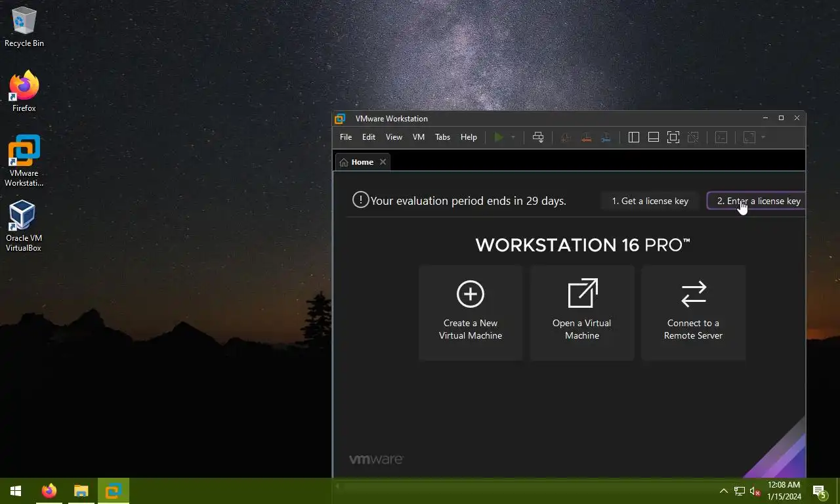The image size is (840, 504).
Task: Click the '2. Enter a license key' button
Action: coord(756,201)
